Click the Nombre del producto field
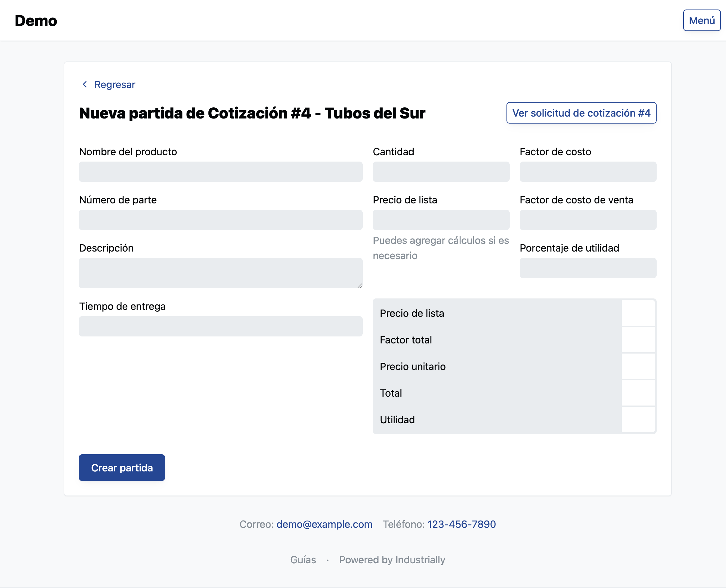This screenshot has width=726, height=588. click(220, 172)
